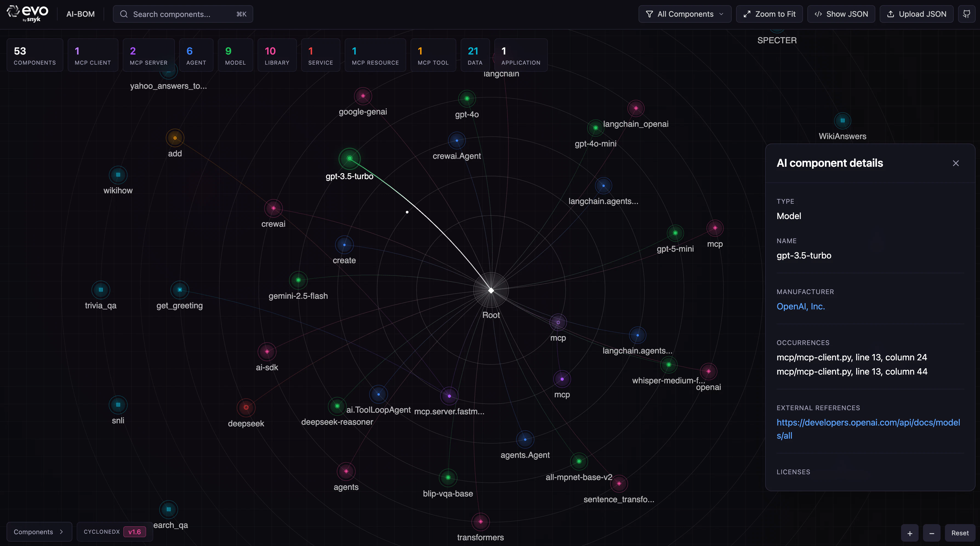
Task: Select the gpt-4o-mini model node
Action: click(596, 128)
